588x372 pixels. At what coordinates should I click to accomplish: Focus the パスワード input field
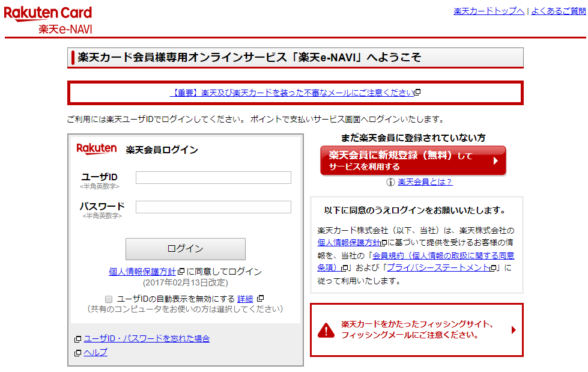[x=213, y=207]
